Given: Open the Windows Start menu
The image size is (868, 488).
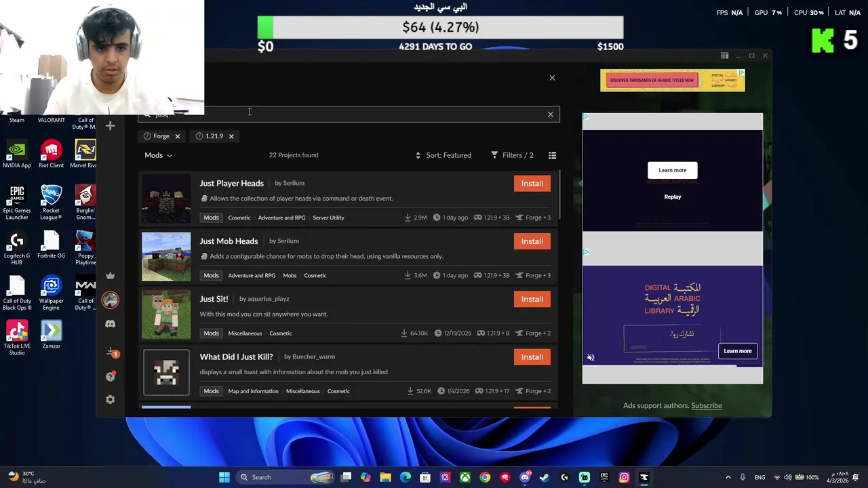Looking at the screenshot, I should (224, 477).
